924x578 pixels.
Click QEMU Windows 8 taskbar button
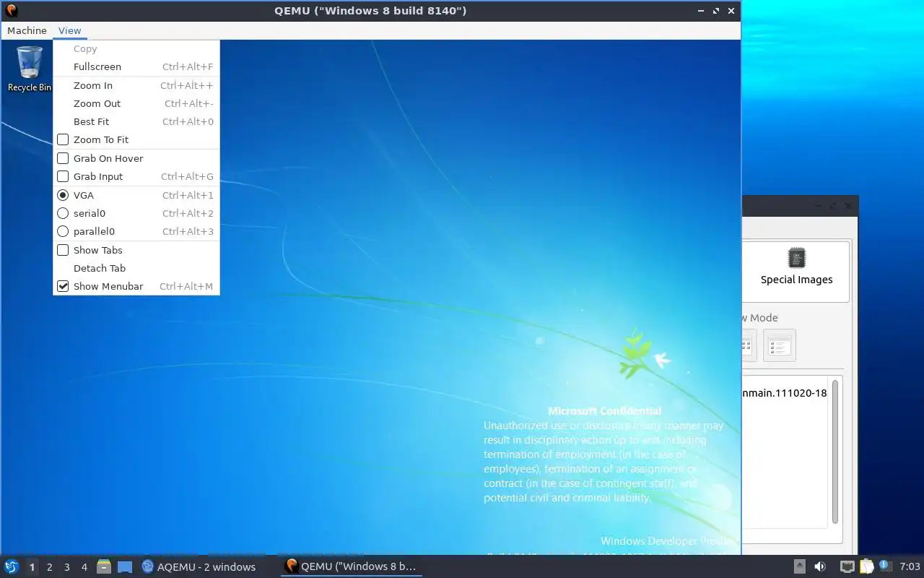tap(351, 566)
